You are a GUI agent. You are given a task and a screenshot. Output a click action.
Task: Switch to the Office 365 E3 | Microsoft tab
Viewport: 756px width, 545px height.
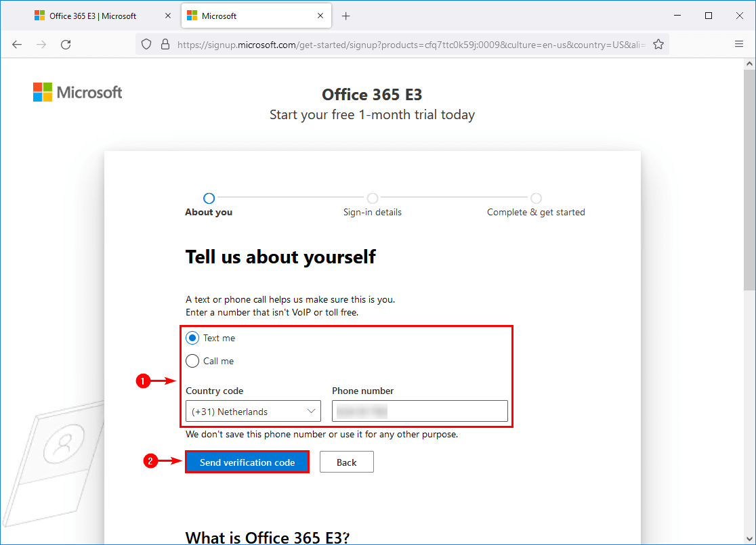coord(91,16)
